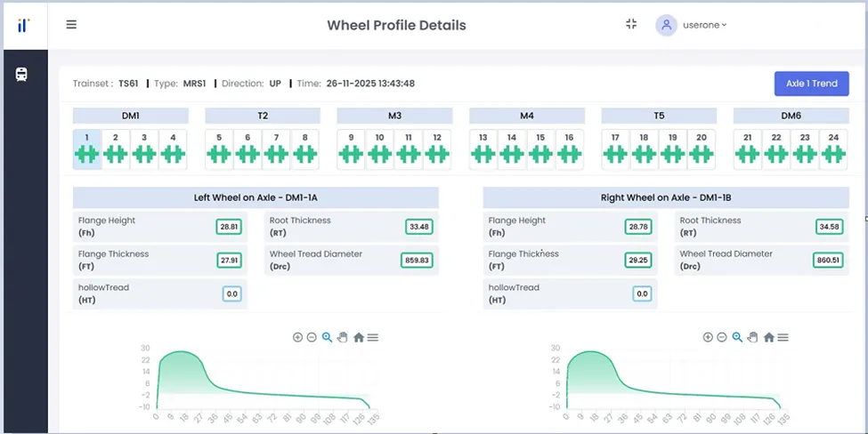Click the train icon in sidebar

pos(22,75)
